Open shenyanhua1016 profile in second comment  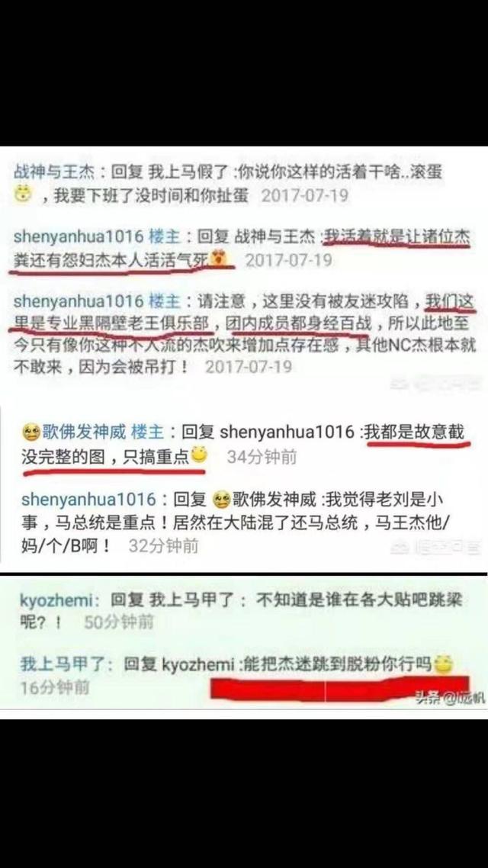coord(79,237)
